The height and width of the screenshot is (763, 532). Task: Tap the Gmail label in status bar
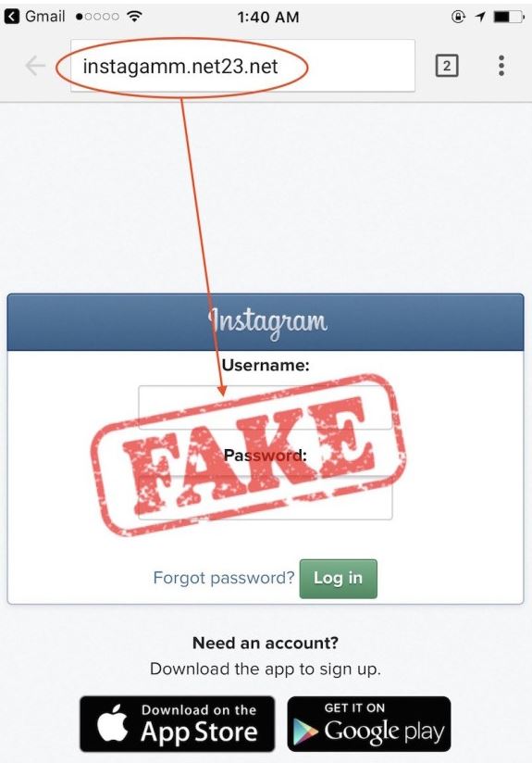pos(44,17)
